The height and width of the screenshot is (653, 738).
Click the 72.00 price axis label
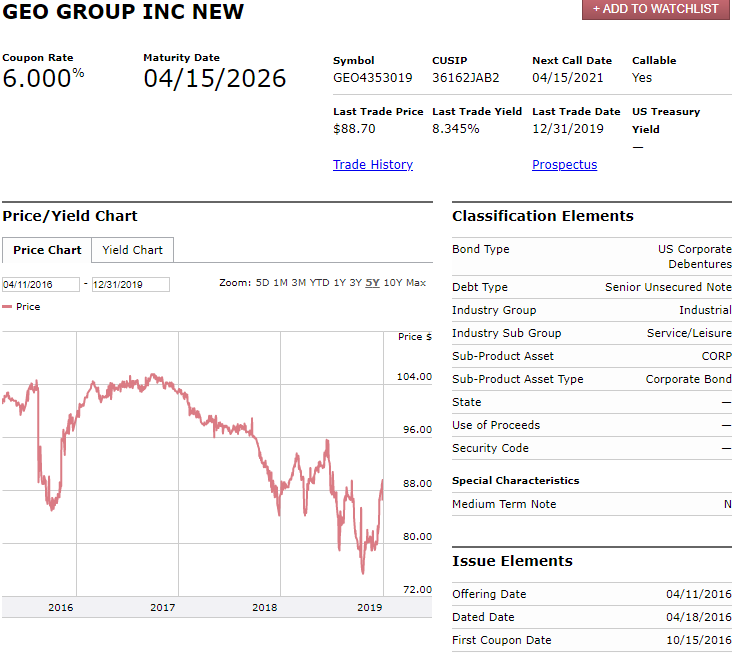(417, 589)
